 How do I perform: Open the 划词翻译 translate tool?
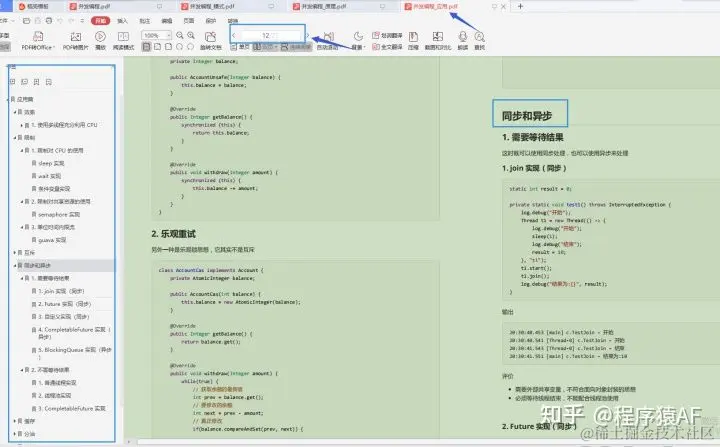(x=387, y=35)
